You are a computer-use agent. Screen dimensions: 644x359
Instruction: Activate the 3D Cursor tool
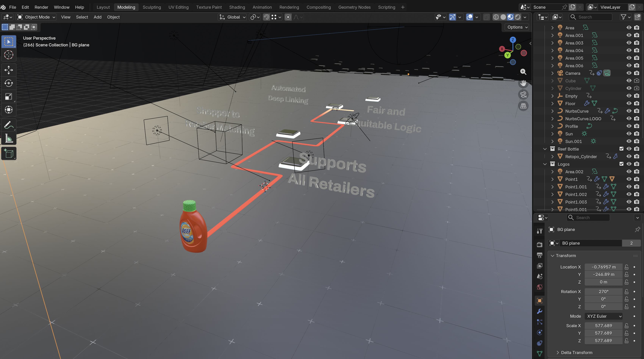[x=9, y=55]
